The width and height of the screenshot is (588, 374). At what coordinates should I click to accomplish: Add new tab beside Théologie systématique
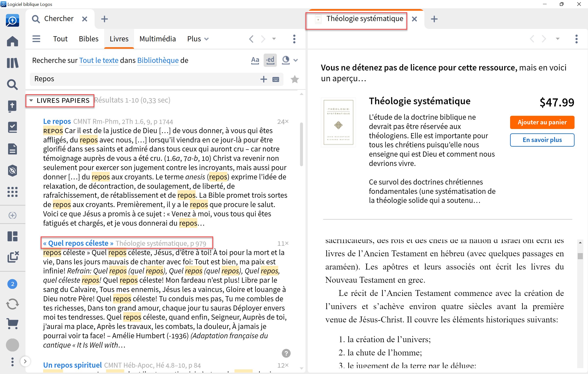click(434, 19)
